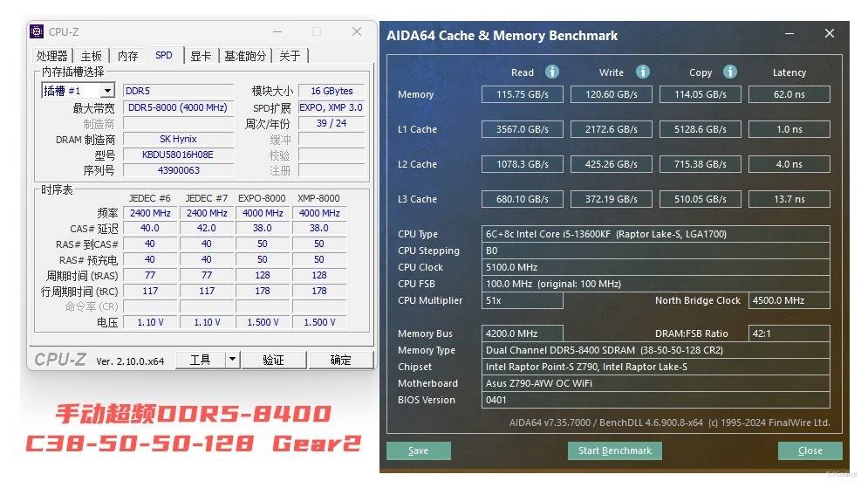
Task: Click the Read info icon in AIDA64
Action: (x=552, y=72)
